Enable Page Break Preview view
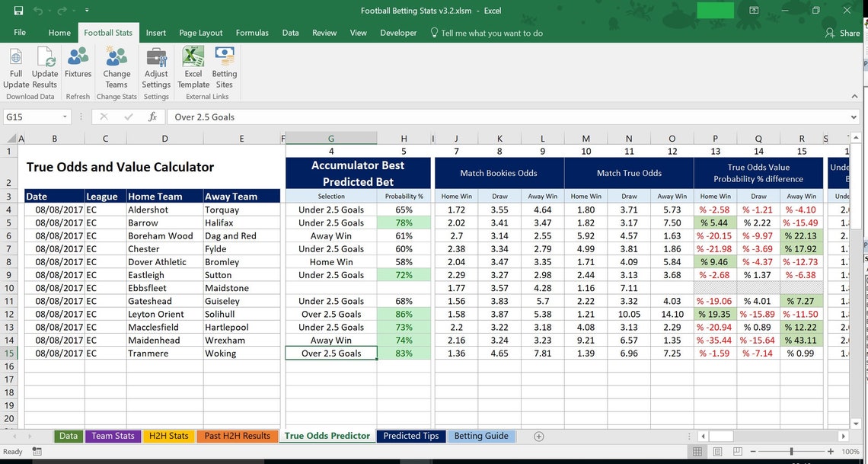Viewport: 868px width, 464px height. 738,451
